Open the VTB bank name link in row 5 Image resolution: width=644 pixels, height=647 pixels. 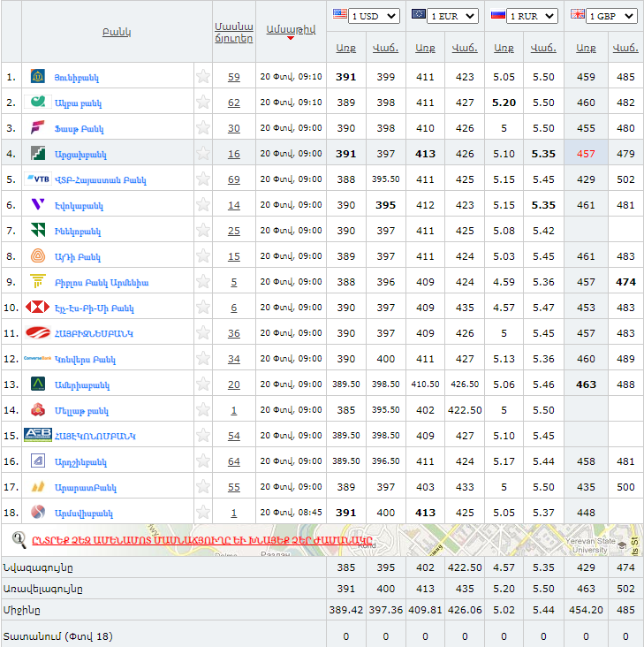click(101, 180)
